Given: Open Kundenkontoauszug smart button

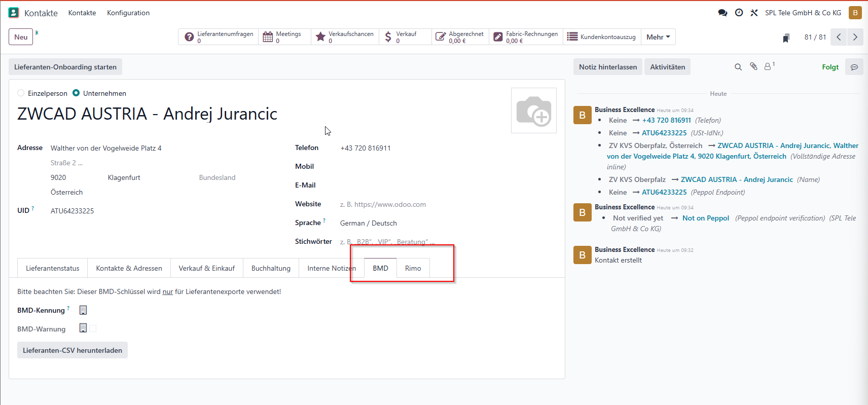Looking at the screenshot, I should click(601, 37).
